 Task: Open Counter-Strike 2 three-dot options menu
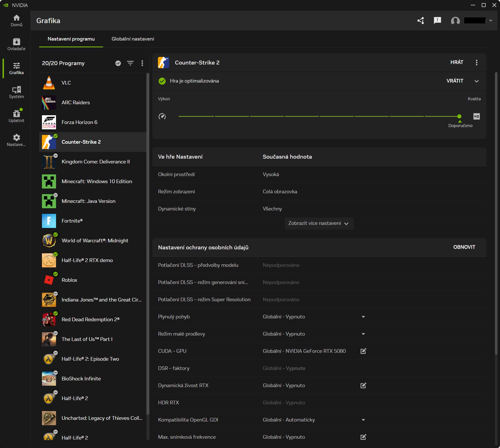pos(477,63)
